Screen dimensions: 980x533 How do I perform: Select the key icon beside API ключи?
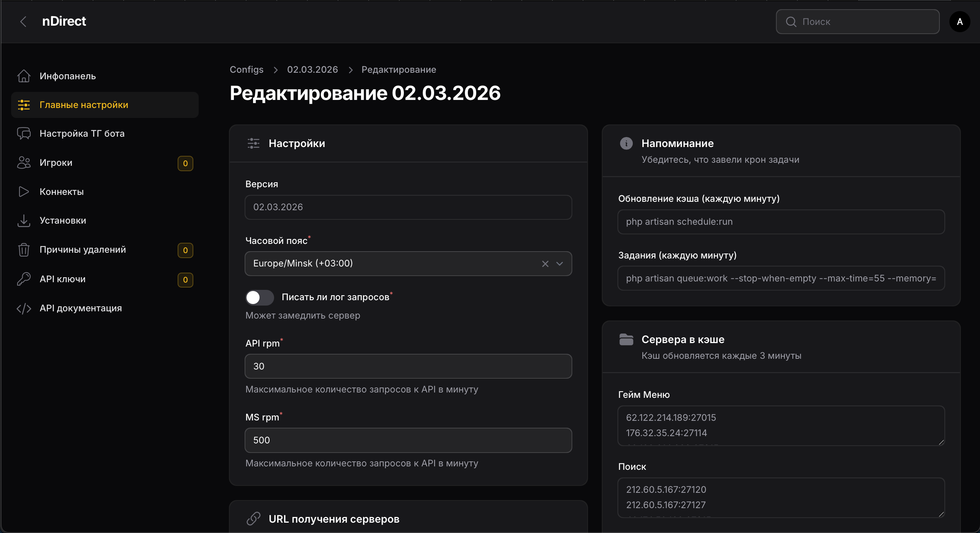click(x=24, y=279)
